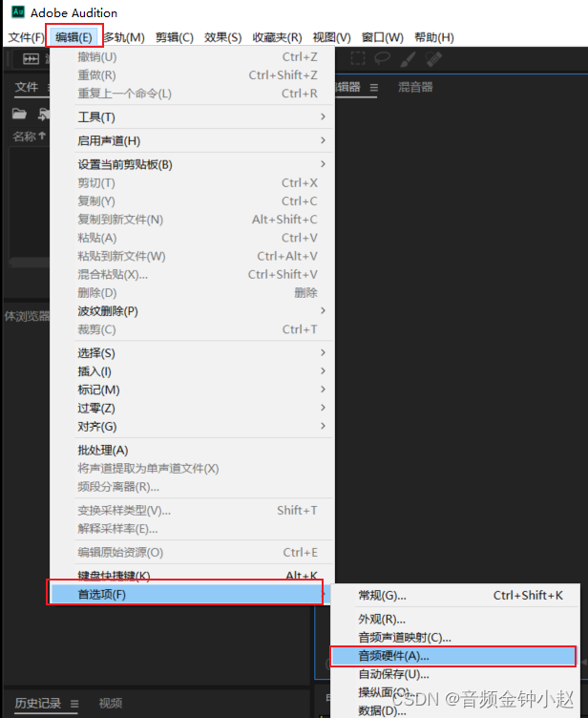Open the editor panel hamburger menu
Viewport: 588px width, 718px height.
[x=374, y=87]
